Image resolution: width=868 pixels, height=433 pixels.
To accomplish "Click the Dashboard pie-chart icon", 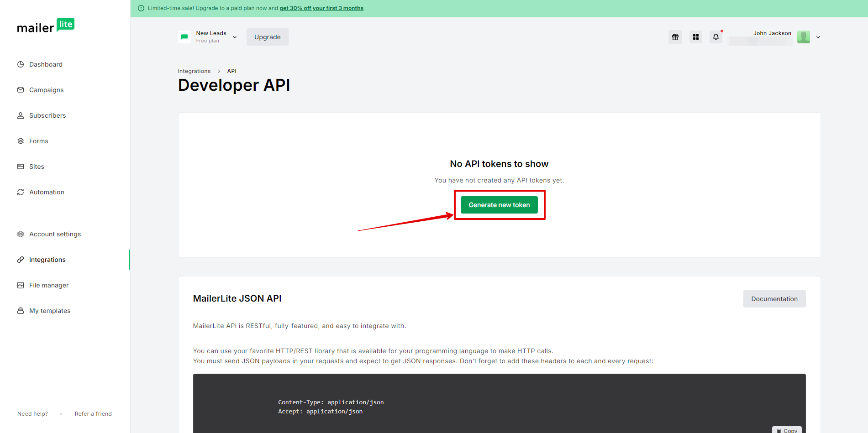I will pos(21,64).
